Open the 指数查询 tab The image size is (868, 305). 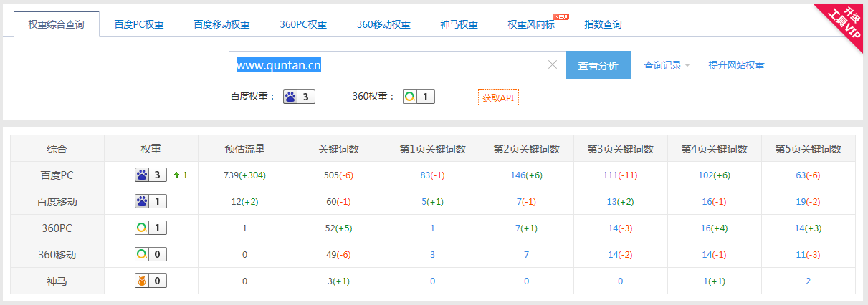(x=603, y=24)
